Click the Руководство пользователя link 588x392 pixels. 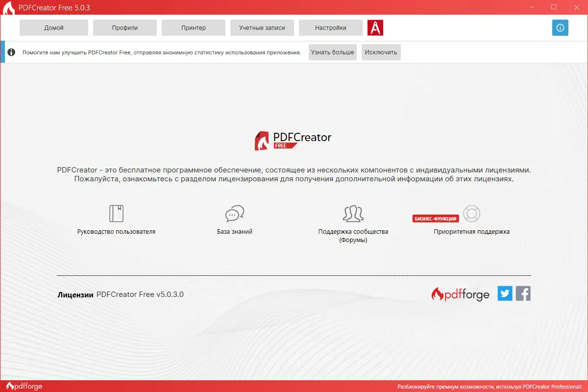[x=116, y=232]
